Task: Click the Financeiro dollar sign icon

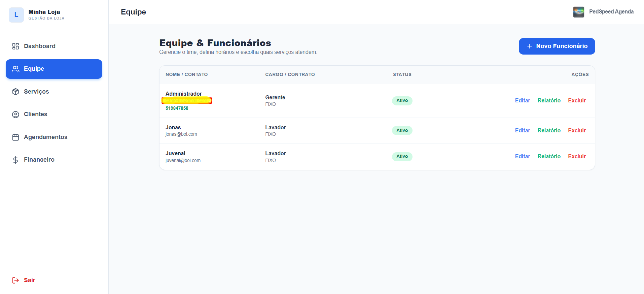Action: tap(15, 160)
